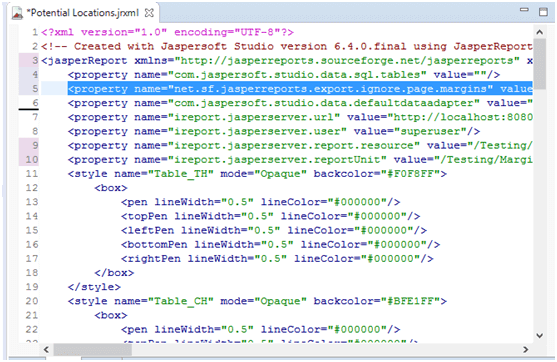This screenshot has width=557, height=362.
Task: Click the pen lineWidth tag on line 13
Action: point(260,202)
